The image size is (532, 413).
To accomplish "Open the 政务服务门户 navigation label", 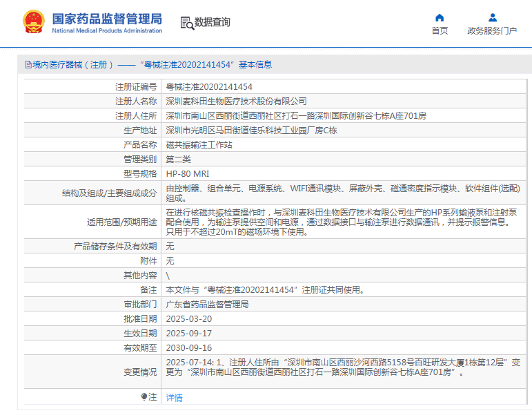I will click(492, 31).
